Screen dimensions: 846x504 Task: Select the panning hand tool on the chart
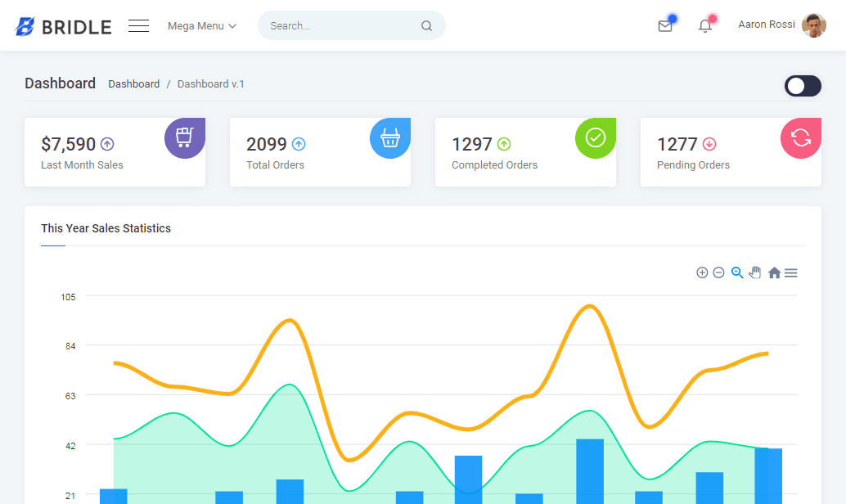[755, 272]
